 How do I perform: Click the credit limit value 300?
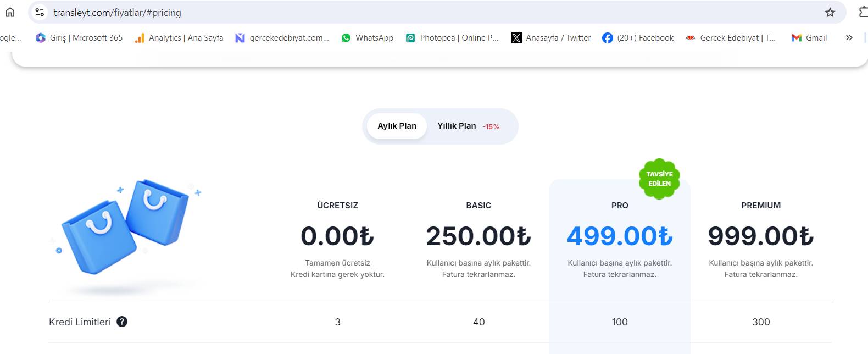click(761, 322)
